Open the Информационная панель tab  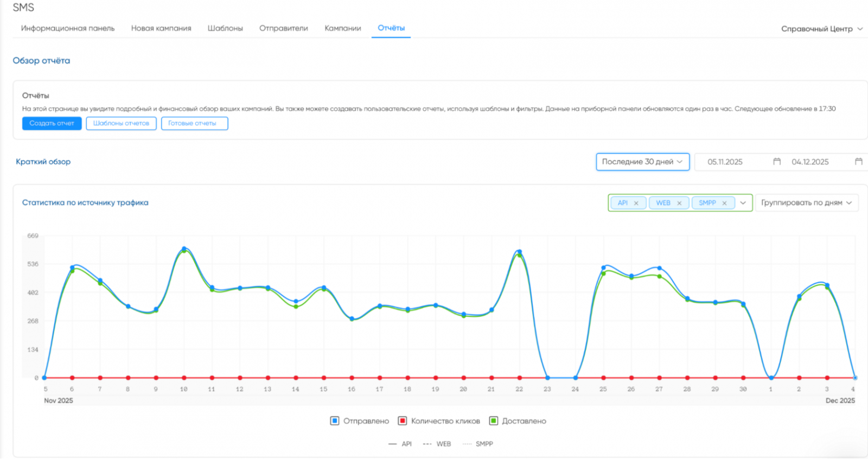click(x=68, y=28)
